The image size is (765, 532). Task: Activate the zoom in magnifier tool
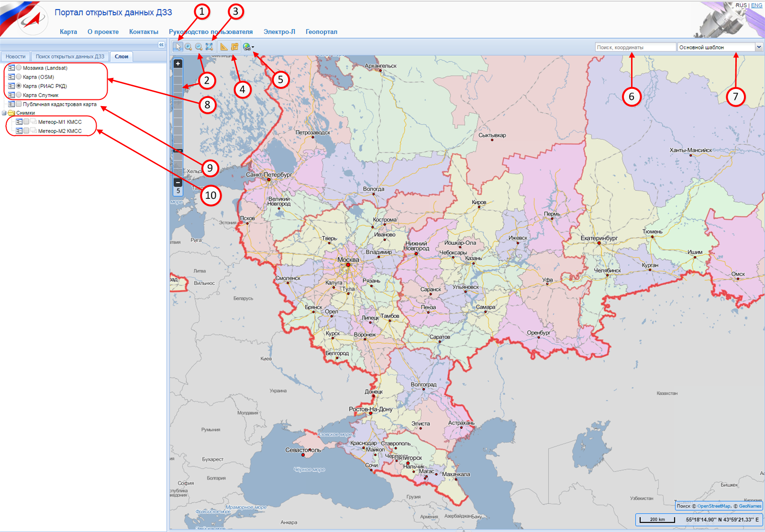point(188,47)
